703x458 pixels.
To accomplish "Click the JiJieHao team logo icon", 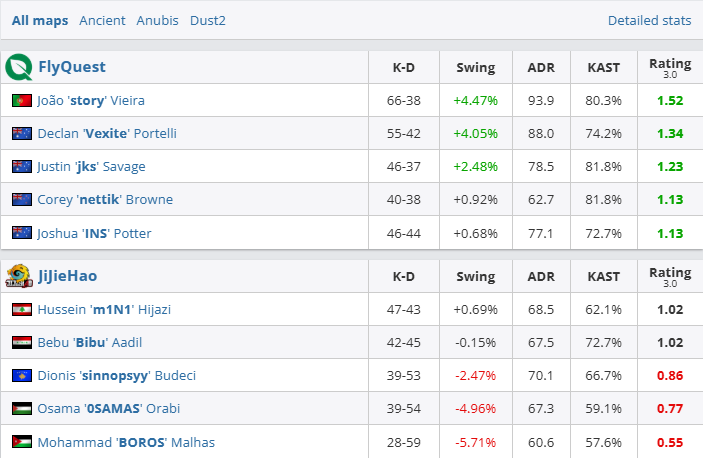I will coord(18,275).
